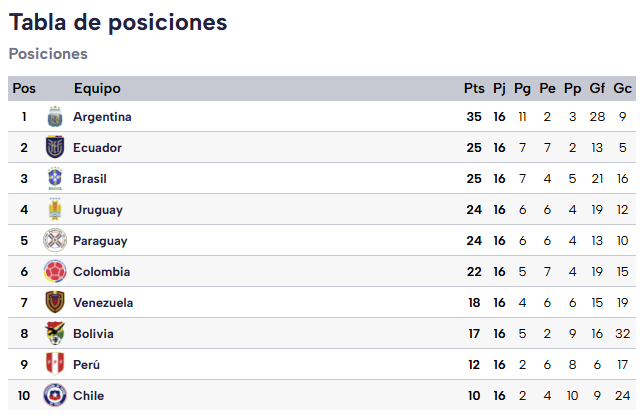This screenshot has height=418, width=644.
Task: Open the Ecuador team name link
Action: 97,148
